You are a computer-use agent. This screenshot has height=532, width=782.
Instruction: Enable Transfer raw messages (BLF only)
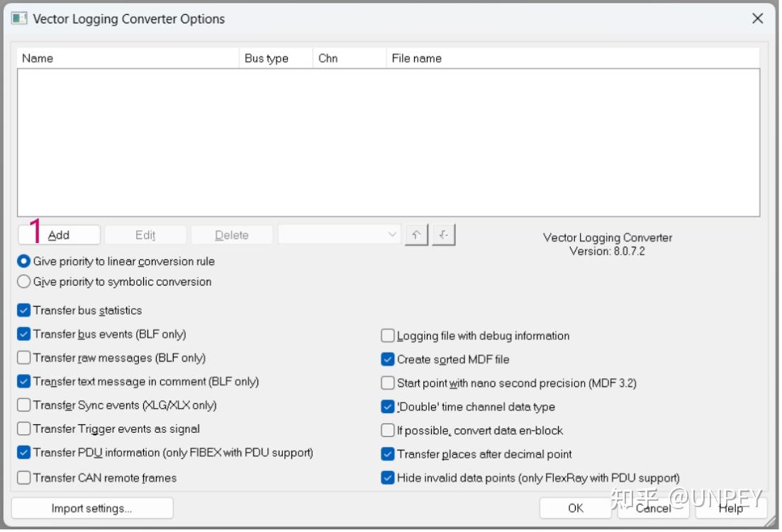(24, 358)
